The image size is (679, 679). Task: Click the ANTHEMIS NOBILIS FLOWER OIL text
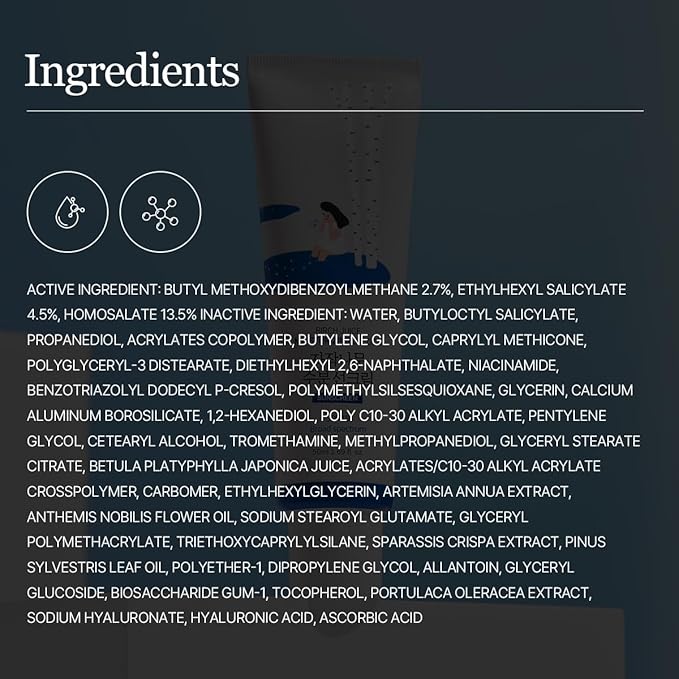[x=130, y=517]
